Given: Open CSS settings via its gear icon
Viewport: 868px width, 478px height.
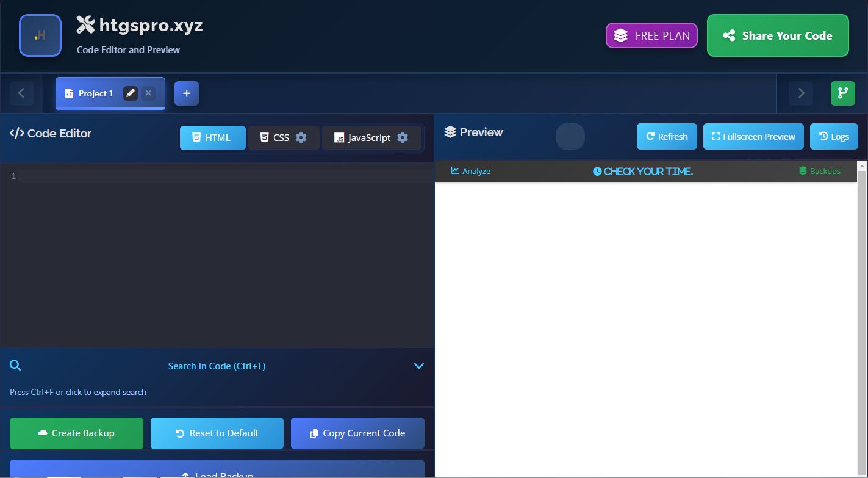Looking at the screenshot, I should (x=301, y=137).
